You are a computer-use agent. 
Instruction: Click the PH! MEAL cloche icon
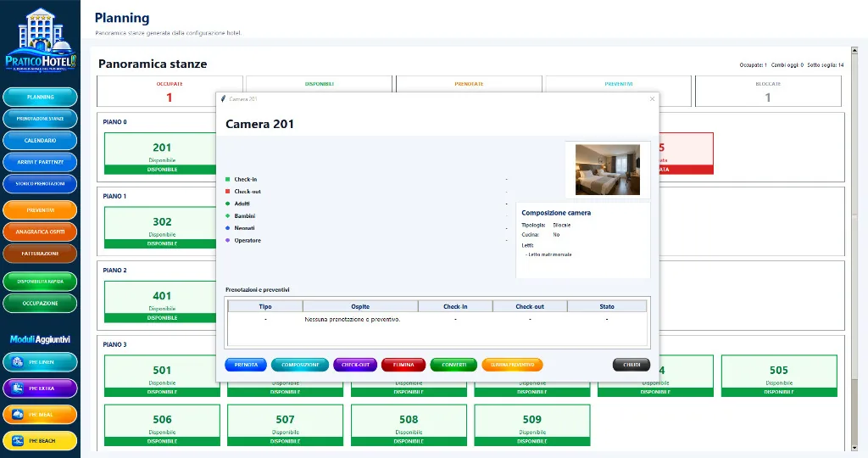pos(17,414)
